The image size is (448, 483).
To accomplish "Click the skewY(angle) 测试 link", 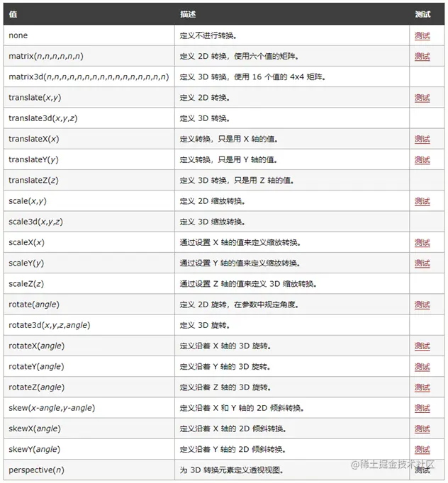I will click(422, 450).
